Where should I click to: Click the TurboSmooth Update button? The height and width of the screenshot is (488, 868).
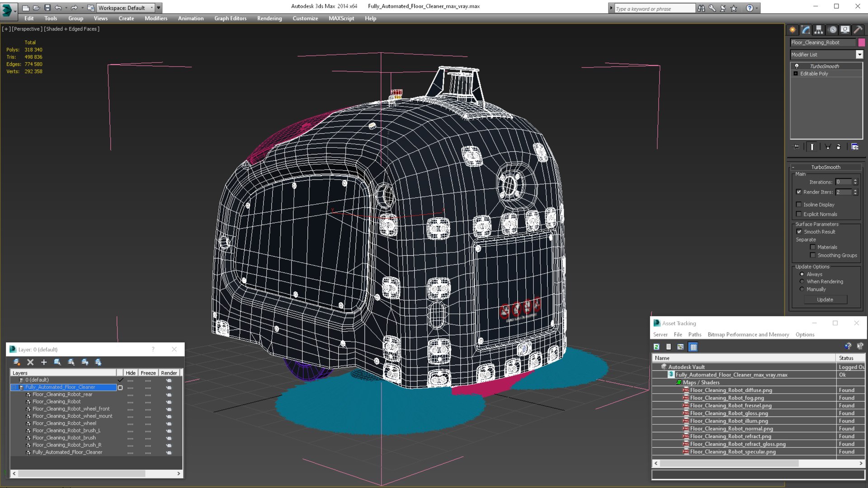pos(825,300)
